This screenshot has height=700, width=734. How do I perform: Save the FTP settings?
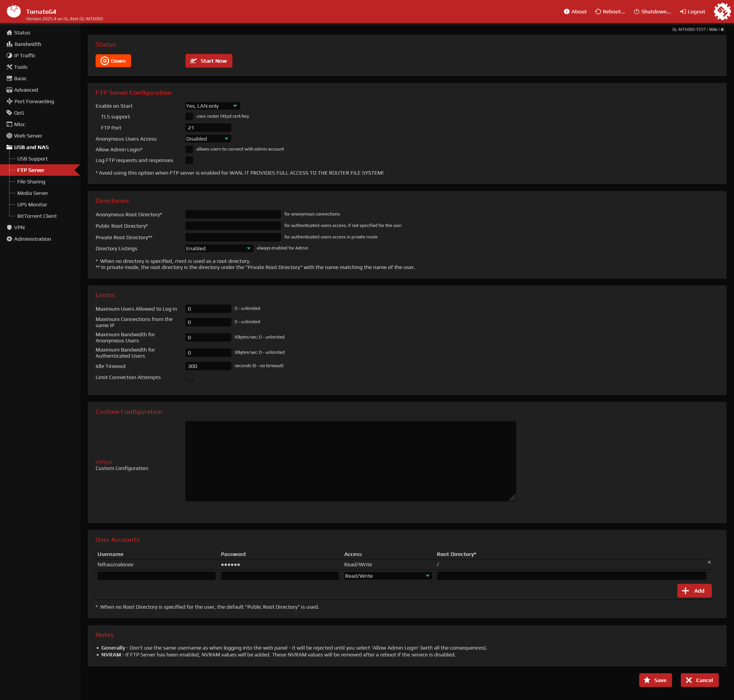656,680
